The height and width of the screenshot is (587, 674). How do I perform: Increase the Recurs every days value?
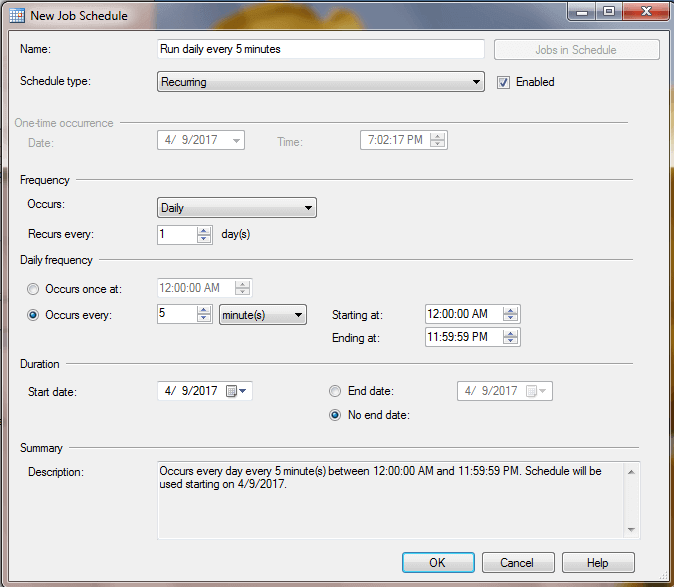coord(204,231)
